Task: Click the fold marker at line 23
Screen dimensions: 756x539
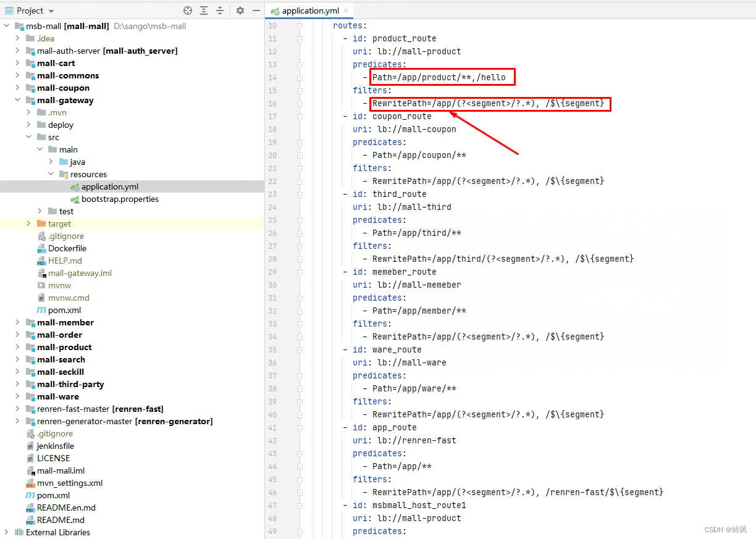Action: [300, 194]
